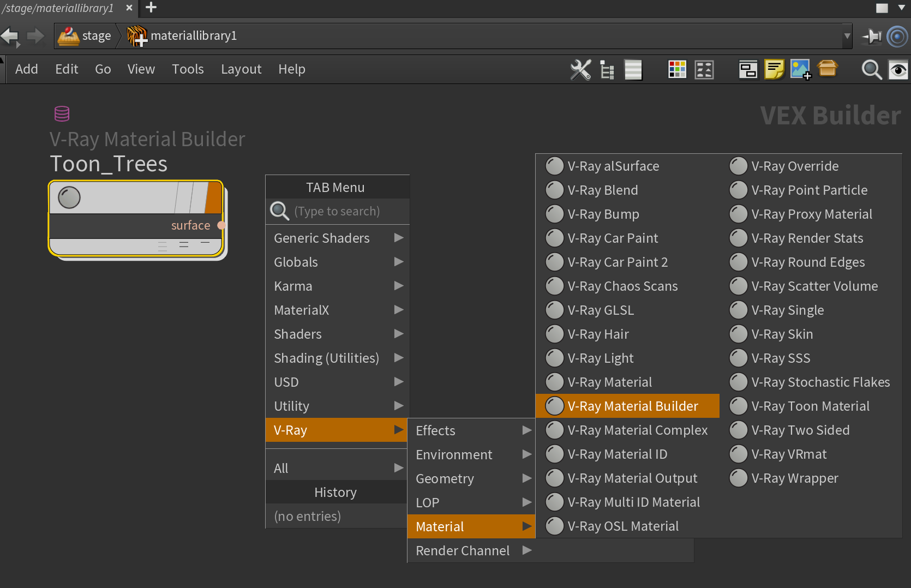Viewport: 911px width, 588px height.
Task: Create a V-Ray Car Paint 2 node
Action: [627, 262]
